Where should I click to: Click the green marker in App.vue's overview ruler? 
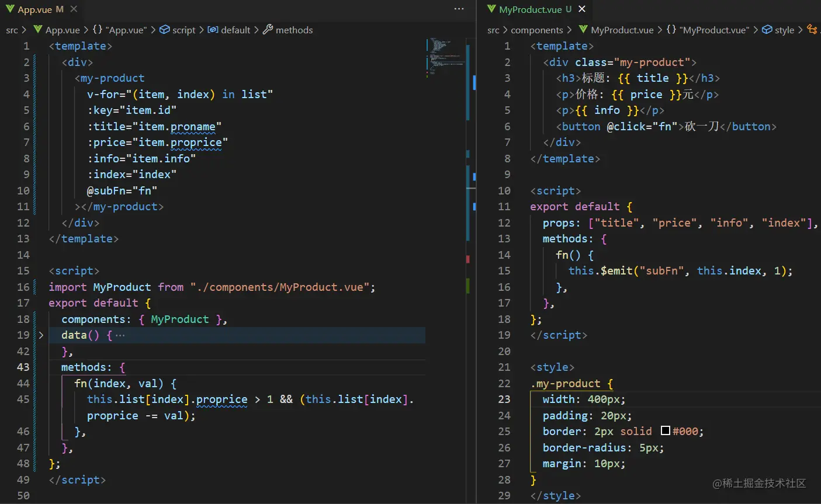[468, 286]
